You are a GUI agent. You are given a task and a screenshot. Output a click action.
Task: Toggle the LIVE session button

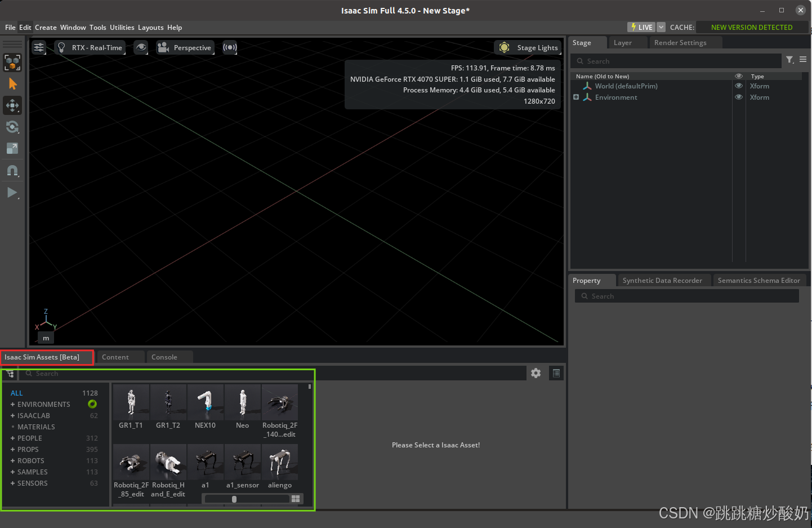coord(641,27)
